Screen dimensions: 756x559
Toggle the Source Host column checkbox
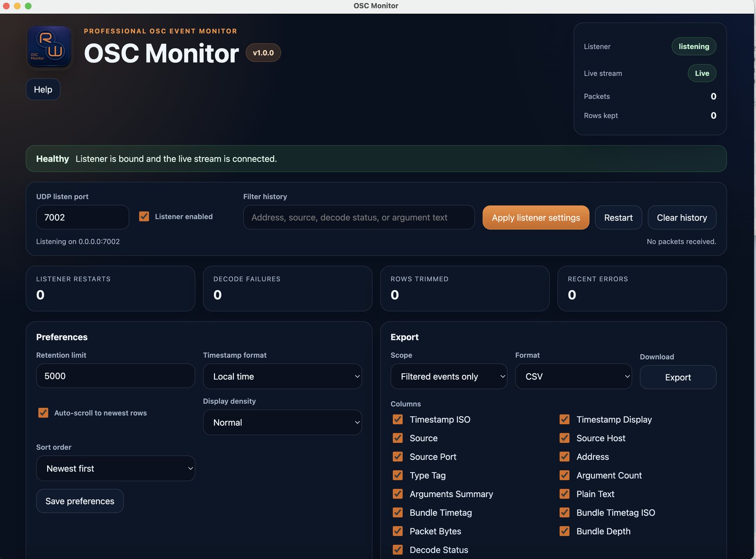click(x=565, y=438)
